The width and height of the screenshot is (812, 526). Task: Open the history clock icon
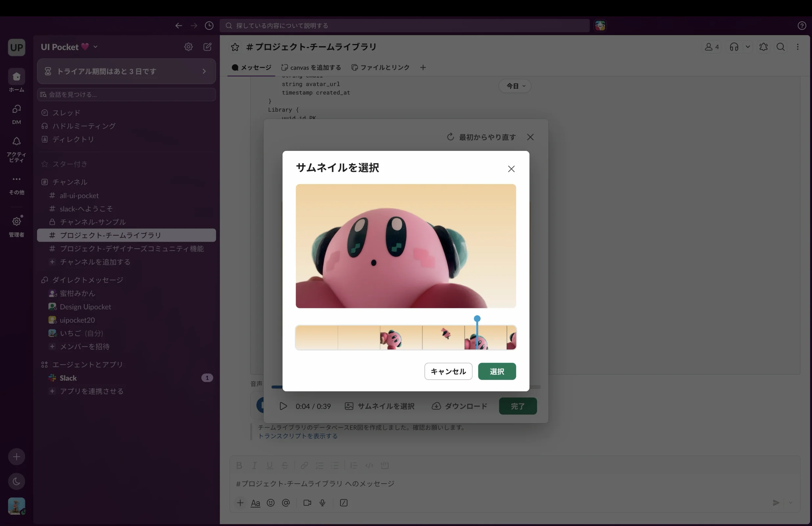click(209, 26)
